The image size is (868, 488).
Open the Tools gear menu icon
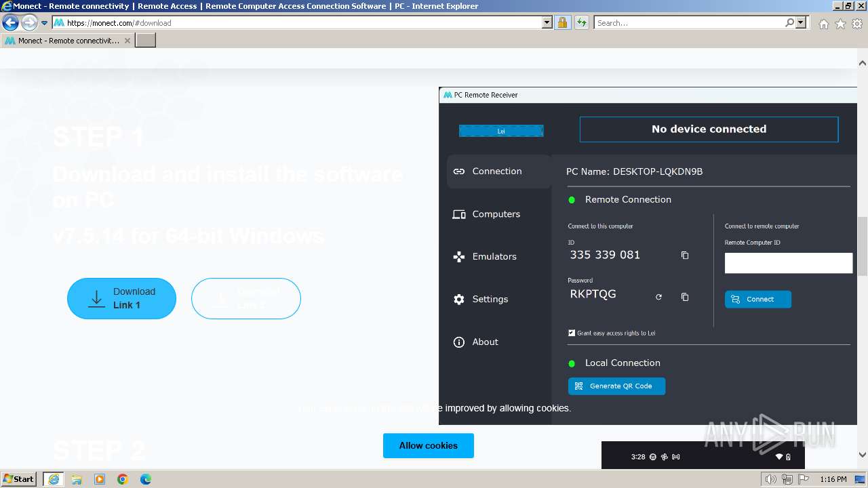[857, 24]
